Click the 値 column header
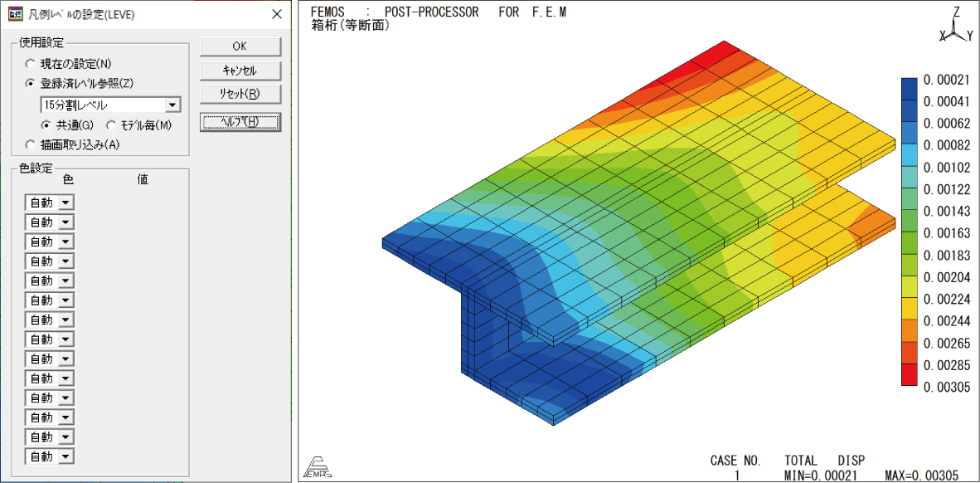Image resolution: width=980 pixels, height=483 pixels. pyautogui.click(x=143, y=179)
